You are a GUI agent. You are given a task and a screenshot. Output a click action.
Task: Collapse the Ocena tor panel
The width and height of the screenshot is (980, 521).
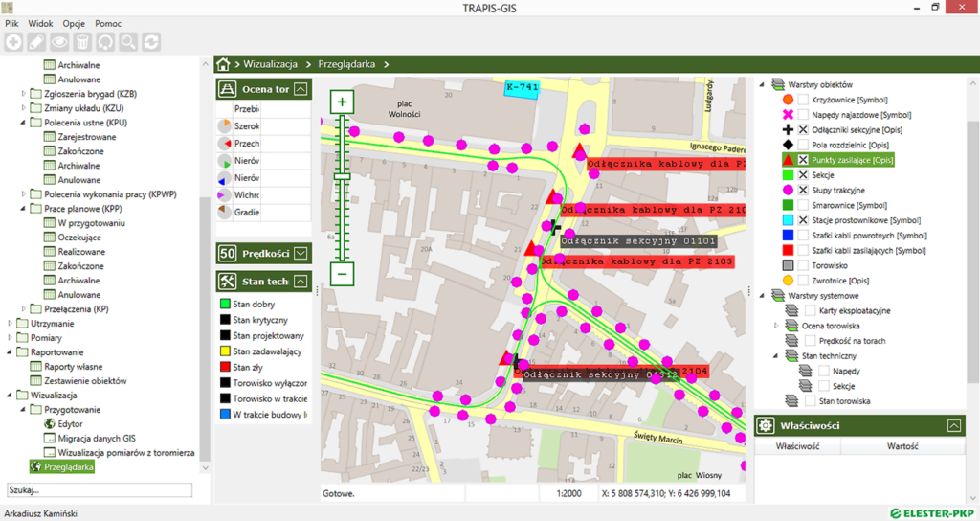click(x=301, y=89)
